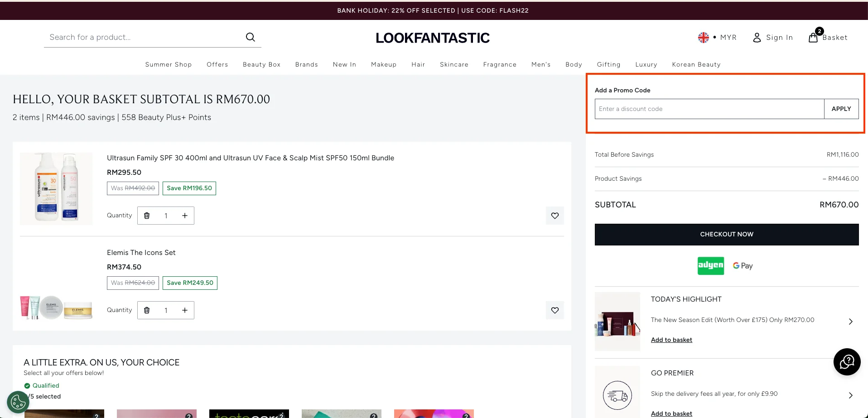Open the Fragrance menu
The image size is (868, 418).
coord(500,64)
